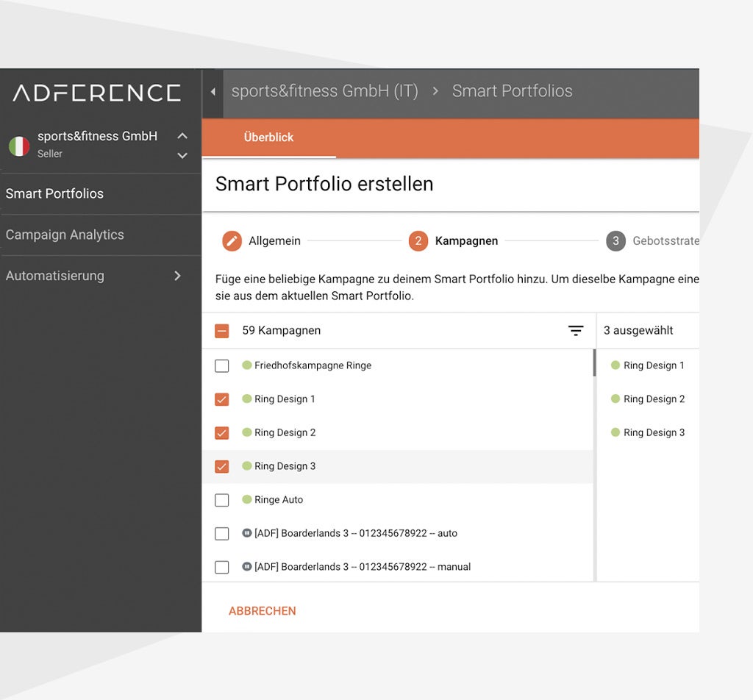Toggle the select-all 59 Kampagnen checkbox
This screenshot has width=753, height=700.
(x=221, y=331)
